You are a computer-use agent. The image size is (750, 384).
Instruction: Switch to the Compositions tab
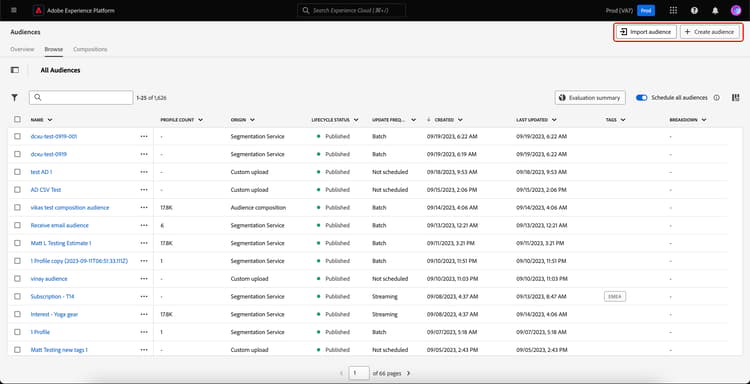click(x=90, y=49)
